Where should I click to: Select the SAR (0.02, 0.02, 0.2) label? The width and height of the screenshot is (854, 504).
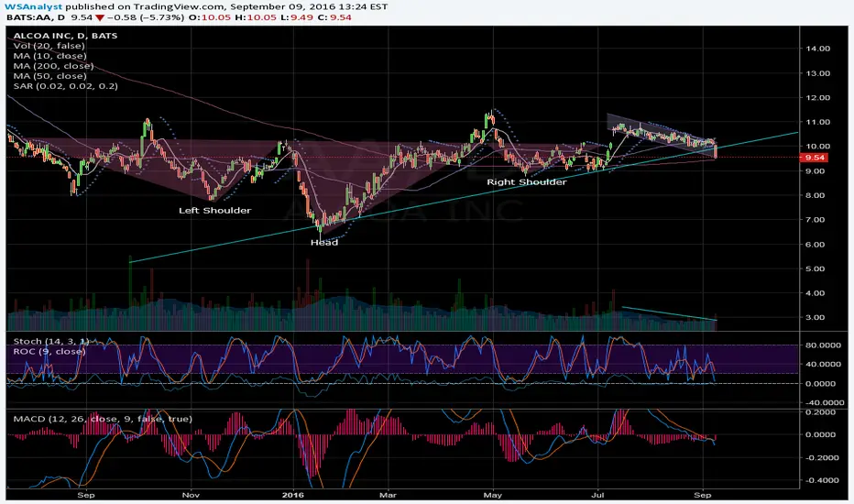[x=65, y=86]
